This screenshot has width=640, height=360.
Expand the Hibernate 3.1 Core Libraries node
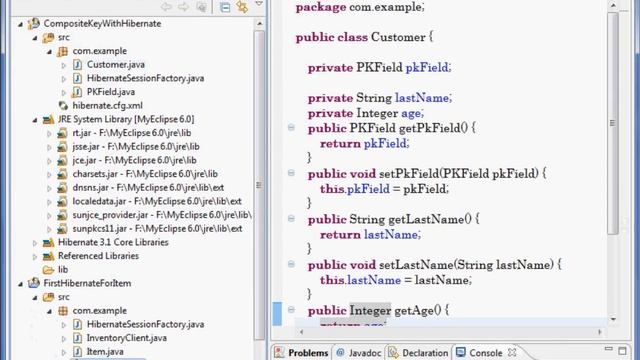[35, 243]
